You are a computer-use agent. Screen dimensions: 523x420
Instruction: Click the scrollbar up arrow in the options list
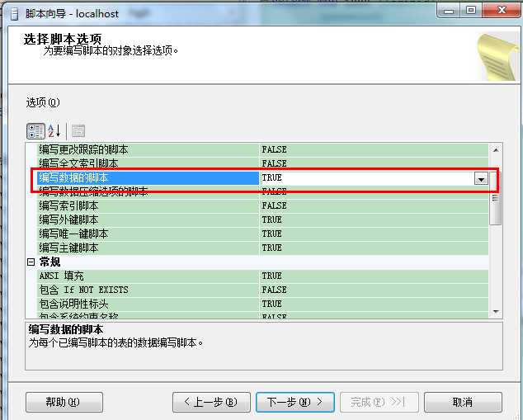496,150
